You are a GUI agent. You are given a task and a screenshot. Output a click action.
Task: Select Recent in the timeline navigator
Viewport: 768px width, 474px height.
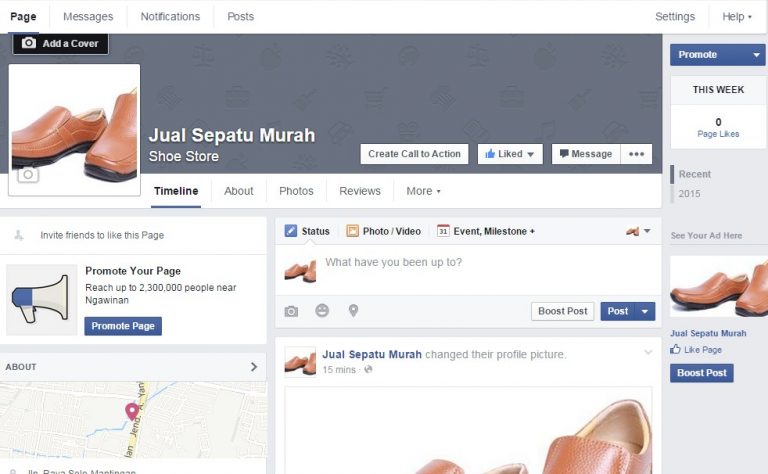click(x=695, y=174)
